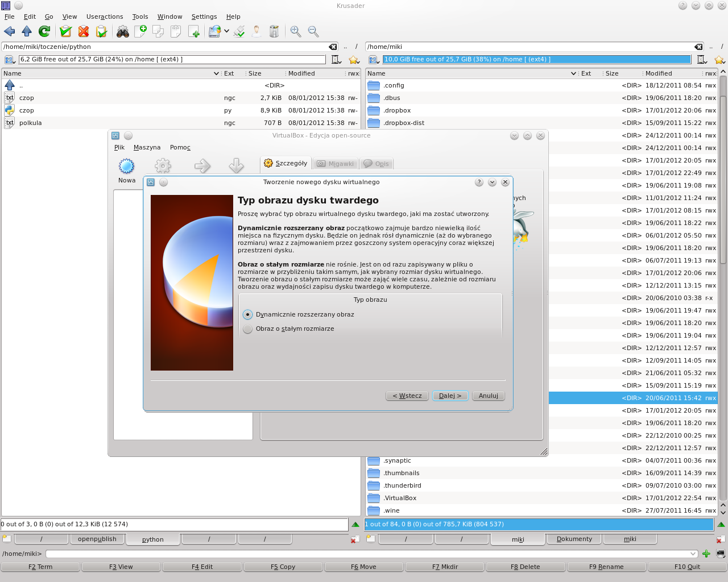Open the Pomoc menu in VirtualBox
Image resolution: width=728 pixels, height=582 pixels.
coord(180,147)
